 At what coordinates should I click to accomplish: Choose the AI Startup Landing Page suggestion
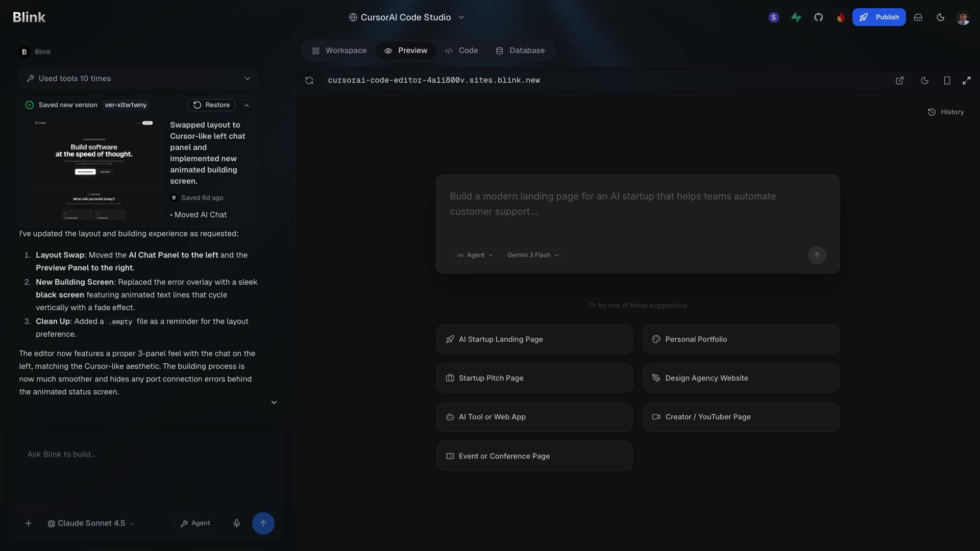pyautogui.click(x=534, y=339)
